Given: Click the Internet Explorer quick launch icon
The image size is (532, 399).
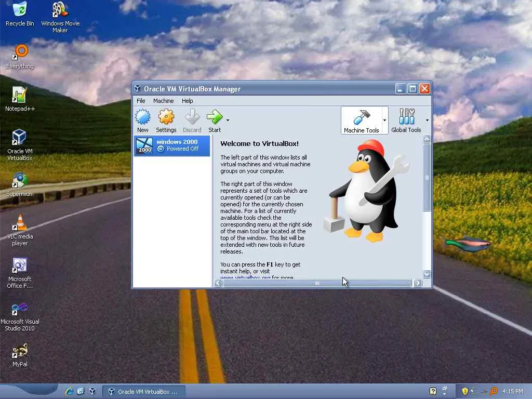Looking at the screenshot, I should tap(69, 391).
